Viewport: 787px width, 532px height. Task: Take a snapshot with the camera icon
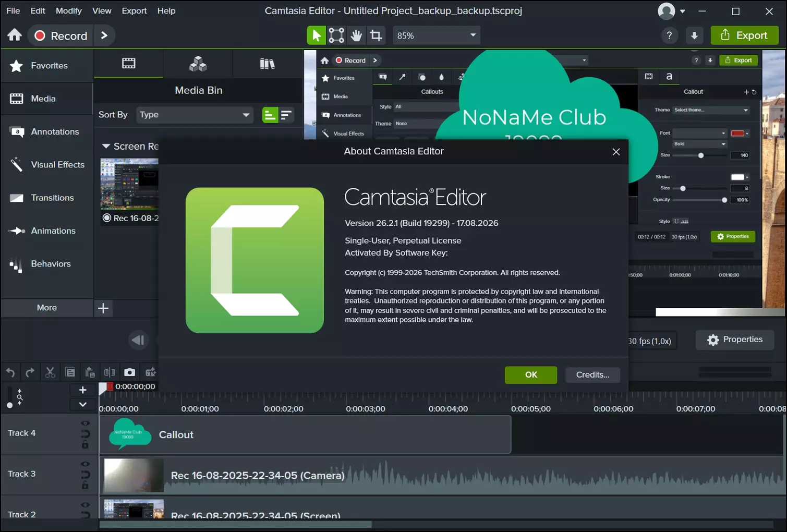point(129,372)
